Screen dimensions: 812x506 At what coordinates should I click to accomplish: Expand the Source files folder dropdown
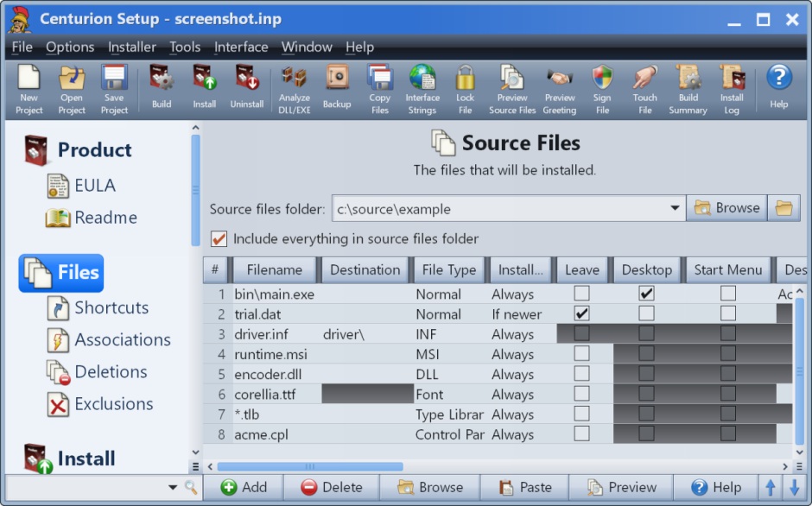point(675,208)
